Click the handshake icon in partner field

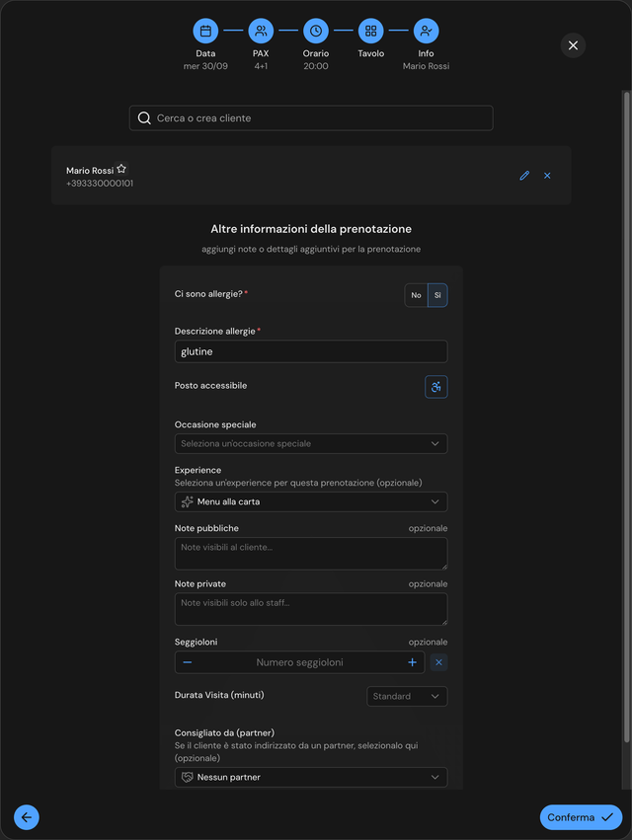pyautogui.click(x=187, y=778)
